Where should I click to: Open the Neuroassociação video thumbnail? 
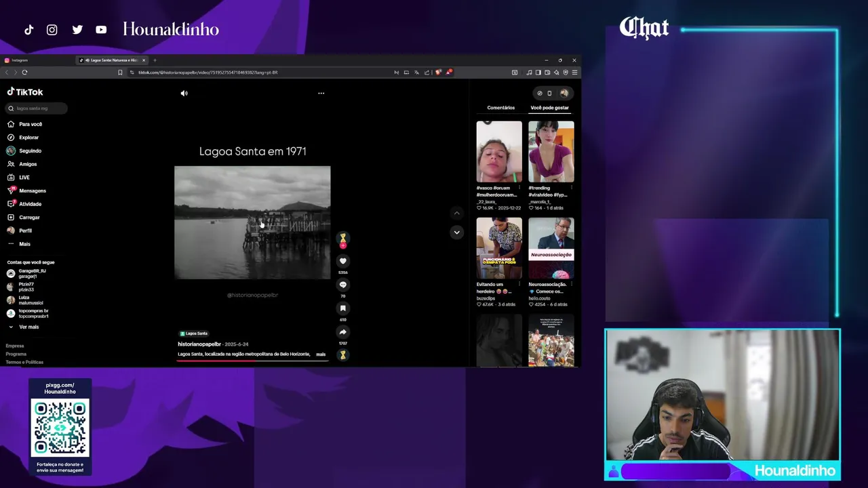pyautogui.click(x=551, y=248)
